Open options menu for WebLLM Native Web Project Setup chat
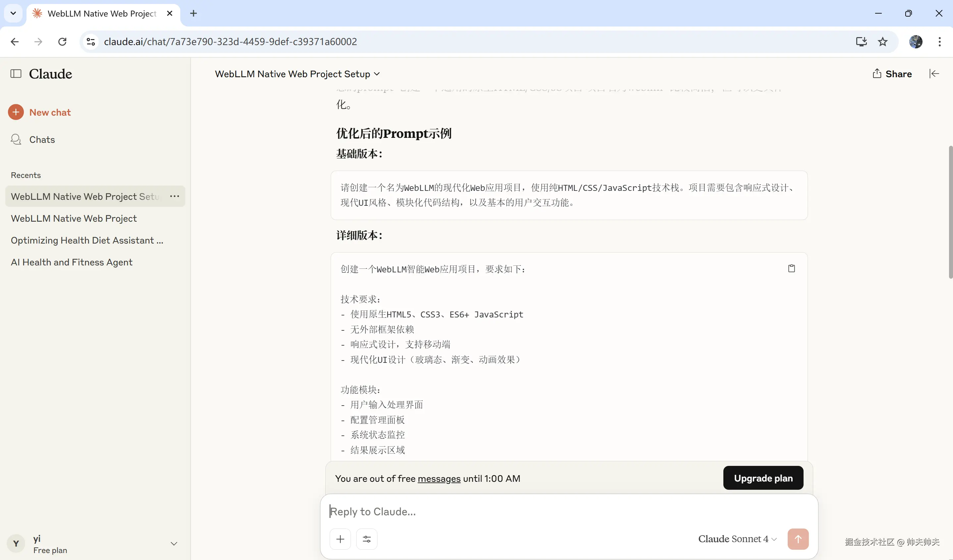 click(174, 196)
